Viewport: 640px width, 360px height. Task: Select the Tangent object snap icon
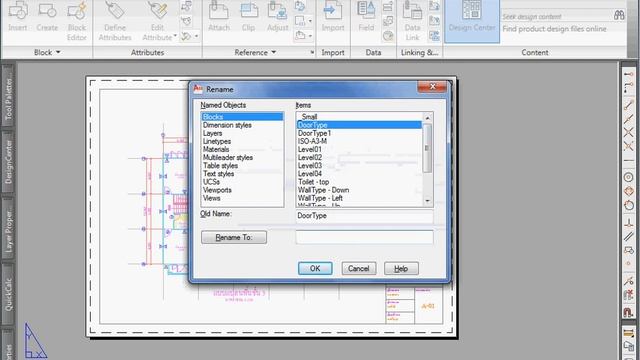[x=629, y=204]
